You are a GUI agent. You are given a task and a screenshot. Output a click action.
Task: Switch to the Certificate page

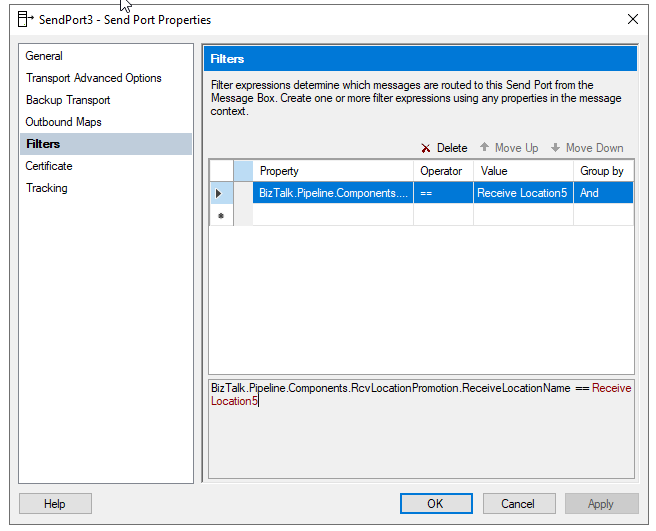49,166
